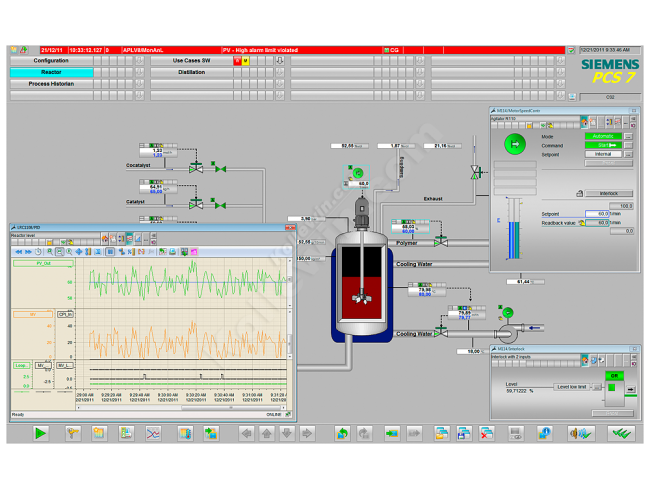
Task: Click the Interlock button in motor faceplate
Action: (x=609, y=193)
